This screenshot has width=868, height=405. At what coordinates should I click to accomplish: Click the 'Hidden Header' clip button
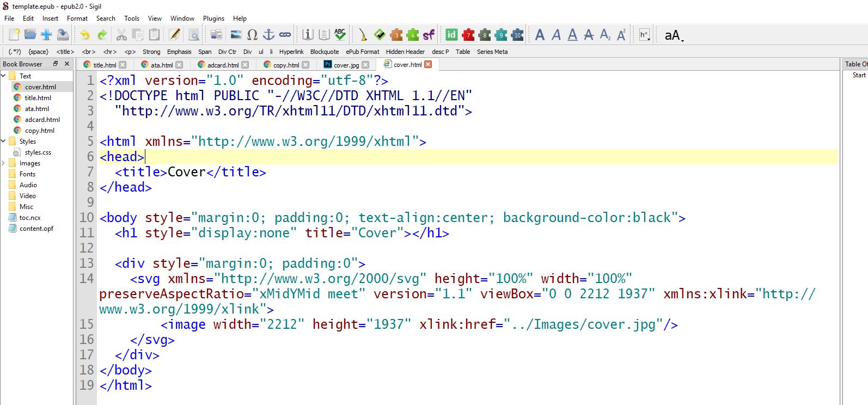(405, 52)
